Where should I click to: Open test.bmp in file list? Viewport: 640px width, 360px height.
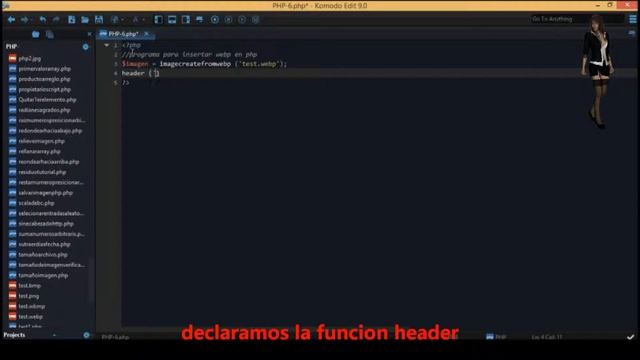click(x=29, y=286)
